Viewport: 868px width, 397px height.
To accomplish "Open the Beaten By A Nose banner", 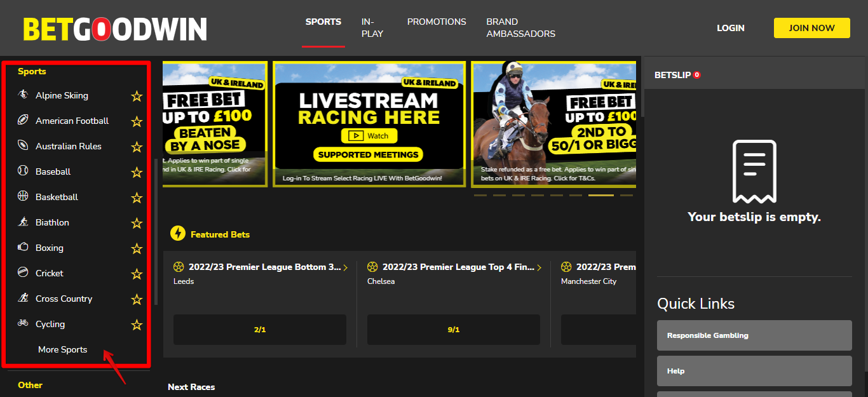I will (x=215, y=124).
